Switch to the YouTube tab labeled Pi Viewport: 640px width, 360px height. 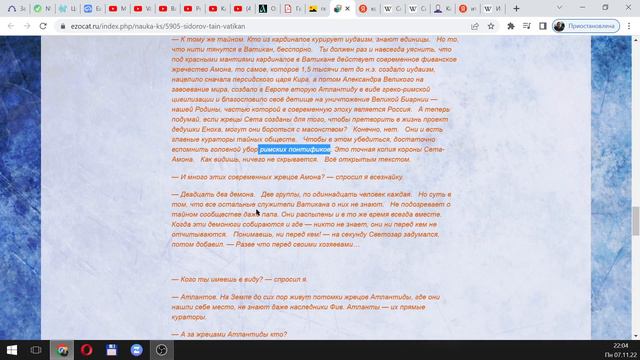(x=192, y=9)
